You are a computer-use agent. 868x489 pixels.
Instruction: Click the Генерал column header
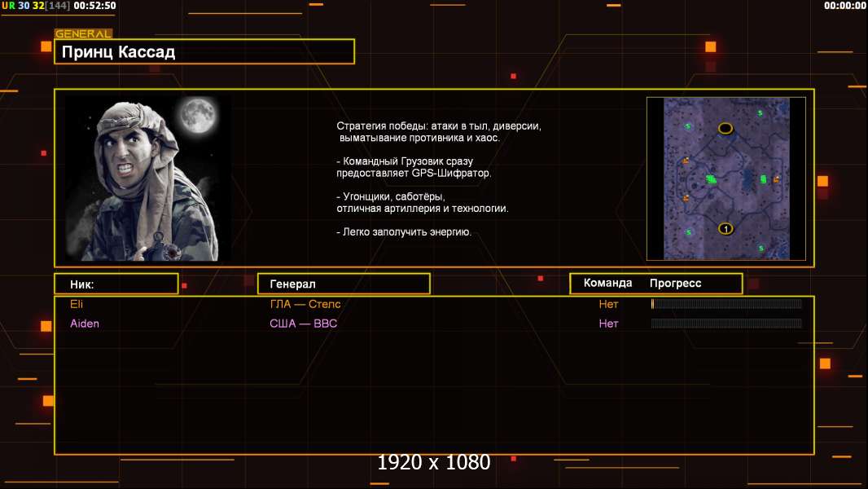(x=344, y=284)
